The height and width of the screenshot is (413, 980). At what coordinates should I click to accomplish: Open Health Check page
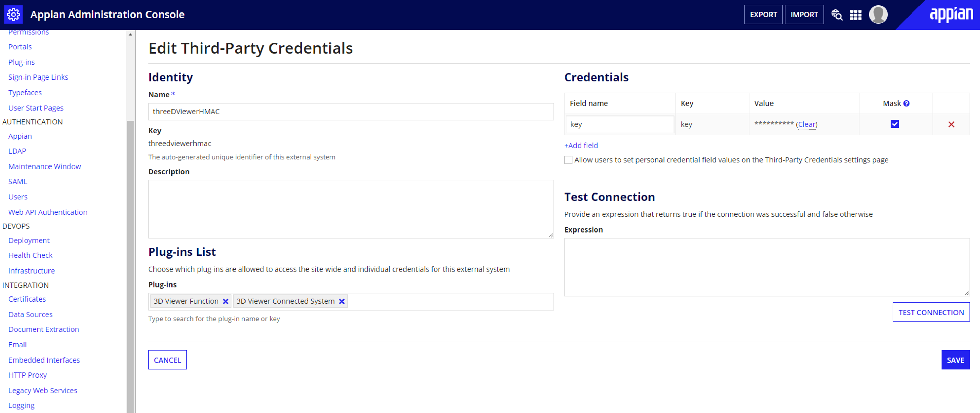coord(30,255)
